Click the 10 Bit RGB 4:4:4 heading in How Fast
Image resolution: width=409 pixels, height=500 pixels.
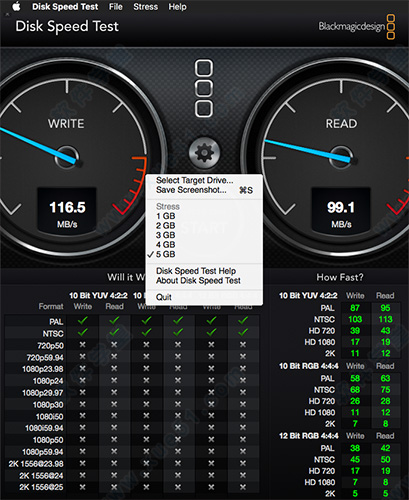(309, 366)
